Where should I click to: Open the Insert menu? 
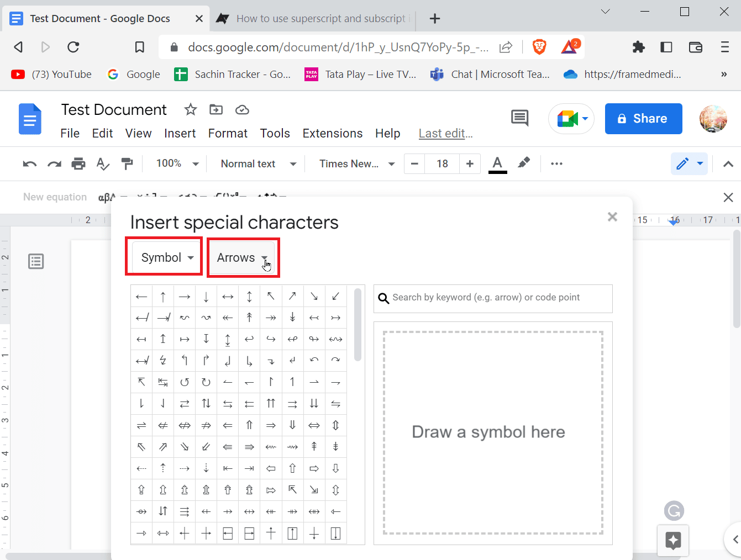pos(180,133)
